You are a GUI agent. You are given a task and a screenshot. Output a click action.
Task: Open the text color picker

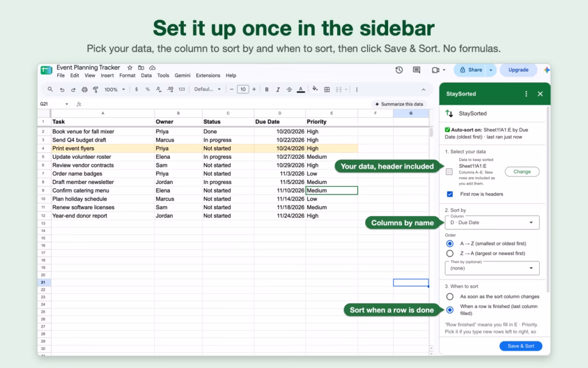click(x=301, y=89)
